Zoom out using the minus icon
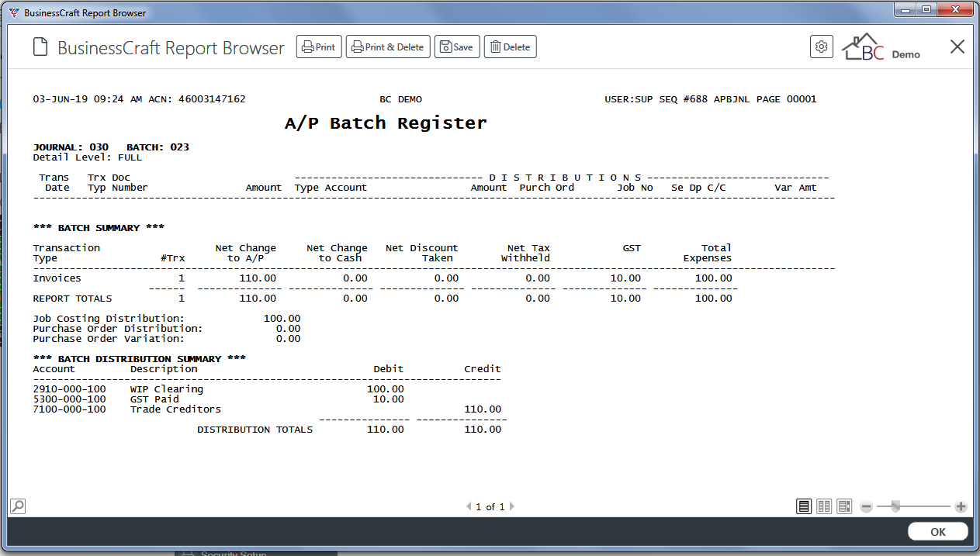 pos(867,507)
